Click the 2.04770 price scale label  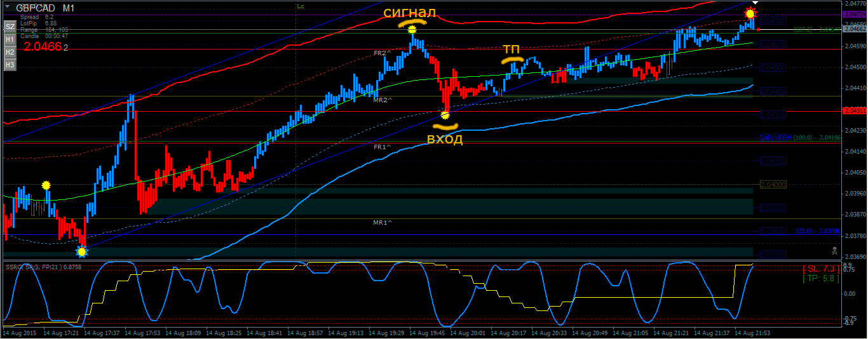click(855, 4)
